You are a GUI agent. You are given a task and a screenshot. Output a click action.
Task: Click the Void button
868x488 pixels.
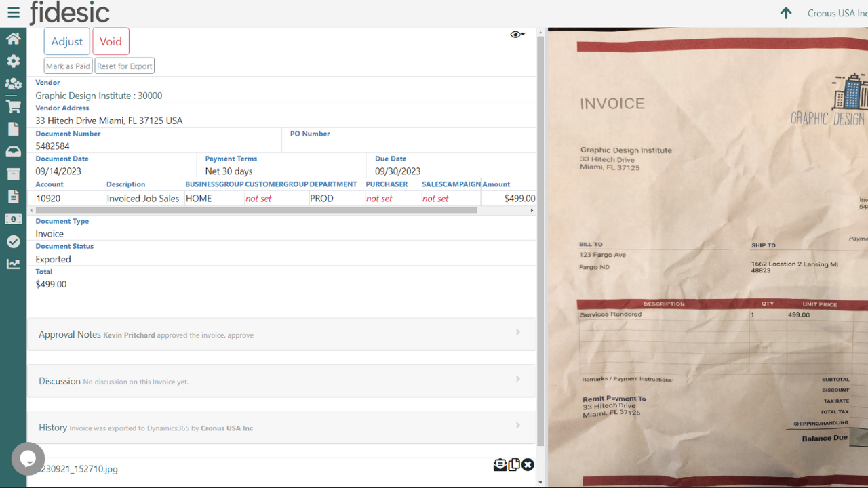(111, 41)
